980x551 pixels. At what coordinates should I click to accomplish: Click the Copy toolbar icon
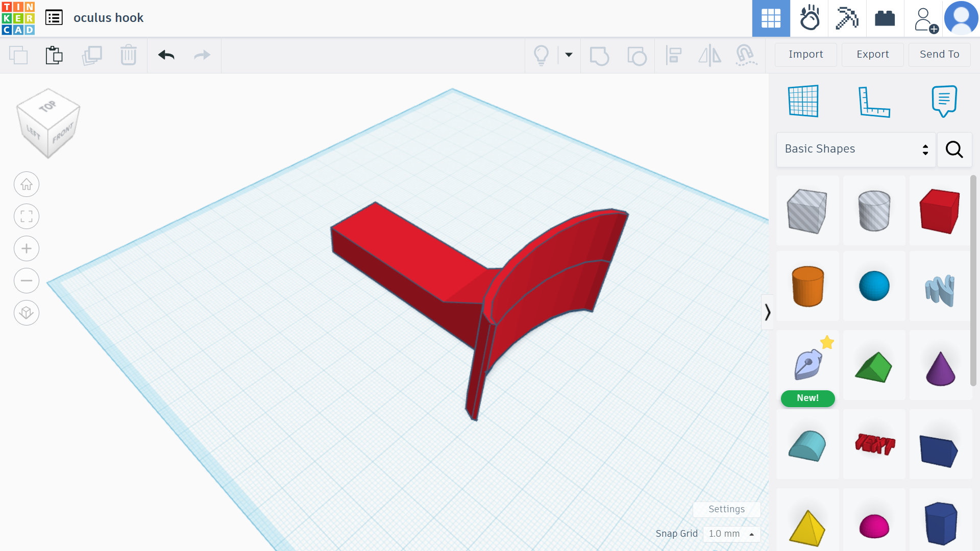click(x=18, y=55)
